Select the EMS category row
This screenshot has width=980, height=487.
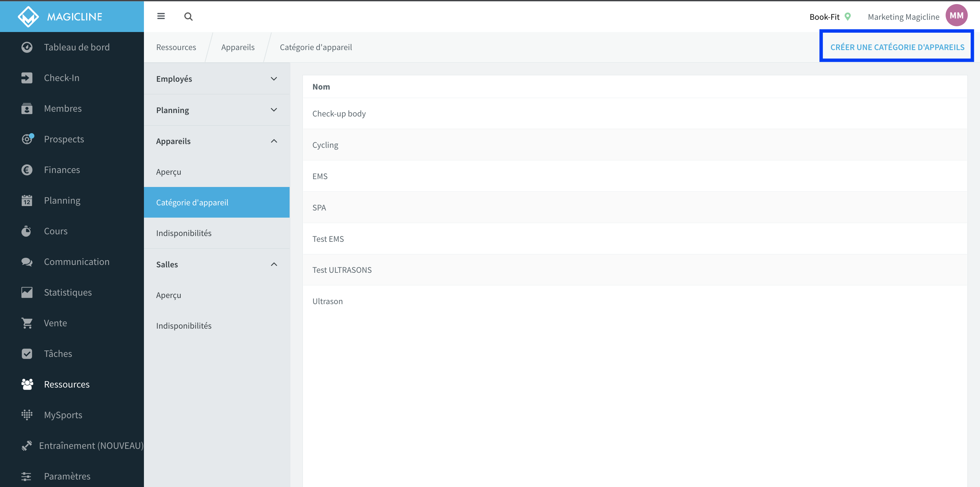tap(635, 176)
